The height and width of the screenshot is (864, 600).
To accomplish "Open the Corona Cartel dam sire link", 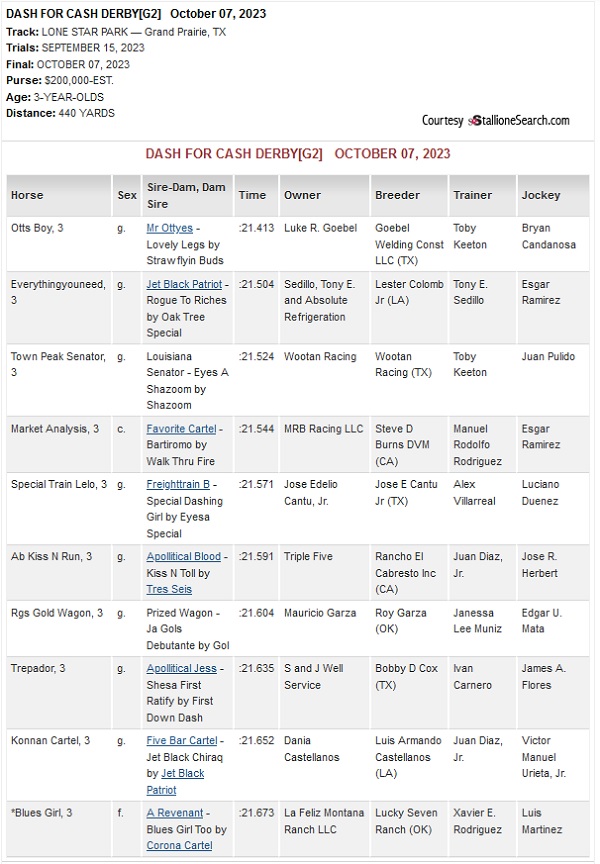I will pyautogui.click(x=179, y=845).
